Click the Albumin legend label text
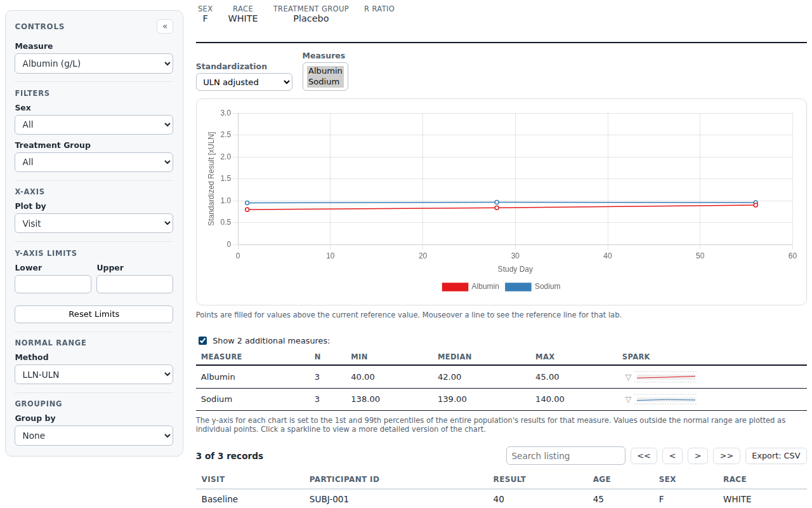Screen dimensions: 812x508 coord(485,286)
